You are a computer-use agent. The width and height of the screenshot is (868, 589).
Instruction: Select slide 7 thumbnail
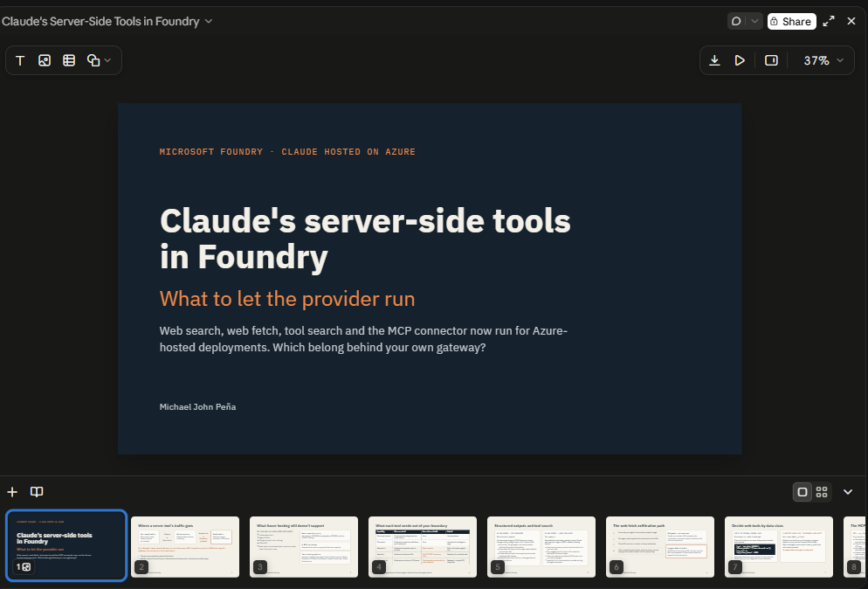[779, 547]
